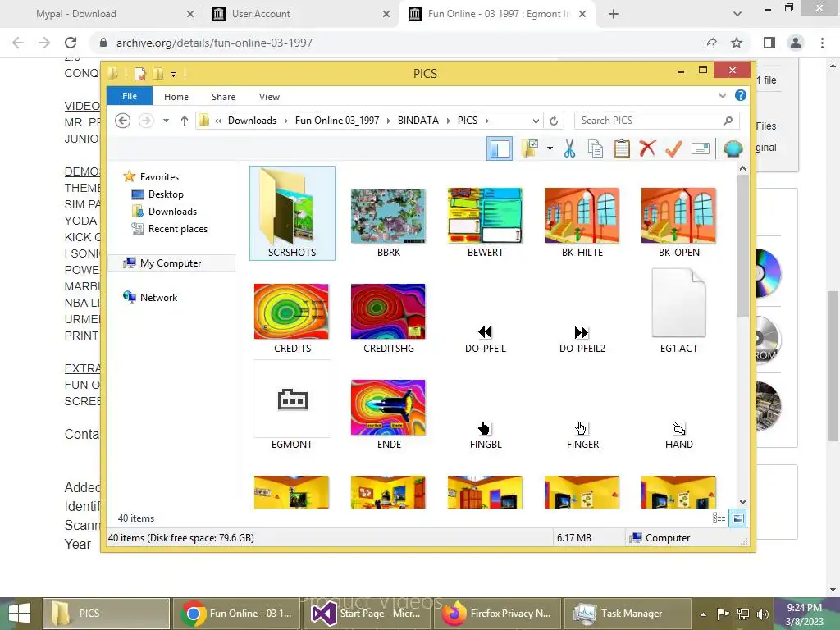Click the red X Delete icon
Image resolution: width=840 pixels, height=630 pixels.
647,148
